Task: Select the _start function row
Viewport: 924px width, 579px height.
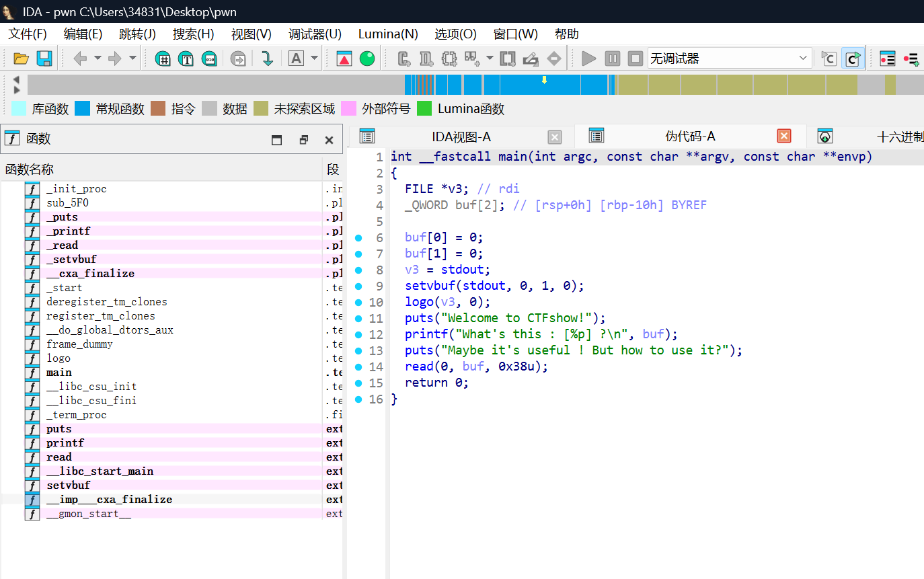Action: click(171, 288)
